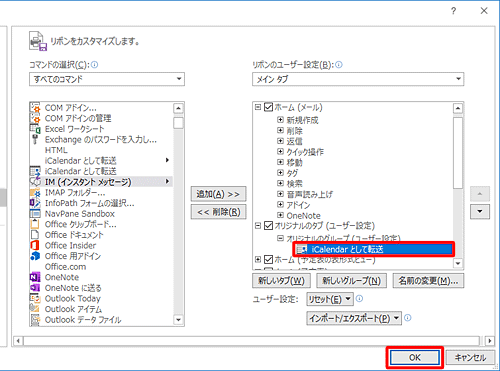Image resolution: width=500 pixels, height=371 pixels.
Task: Select calendar icon beside second iCalendar として転送
Action: [x=35, y=171]
